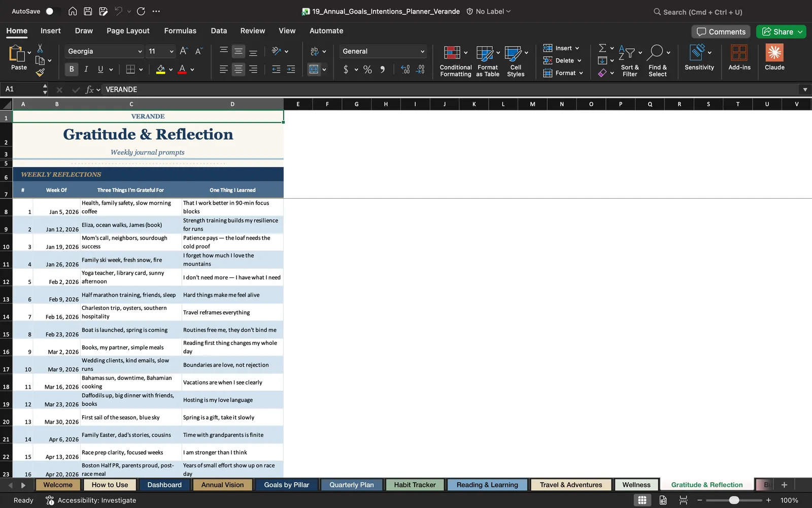Click the Percent Style icon
This screenshot has width=812, height=508.
[367, 70]
